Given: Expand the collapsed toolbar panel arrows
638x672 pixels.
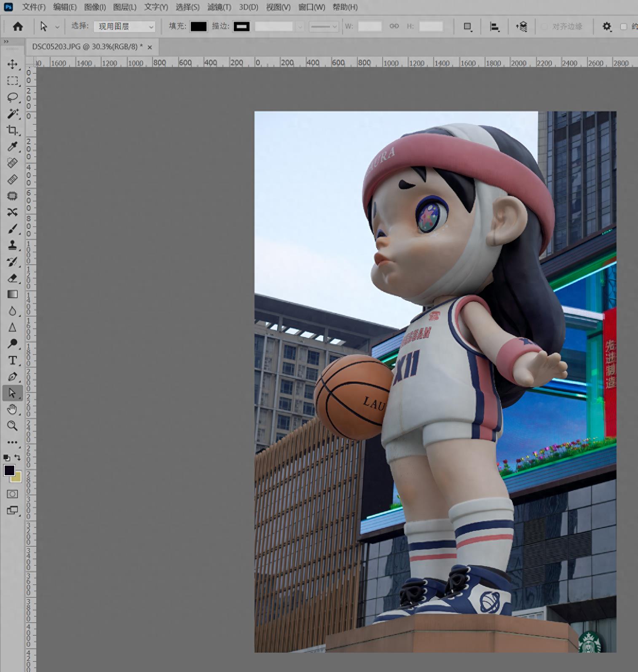Looking at the screenshot, I should (6, 41).
